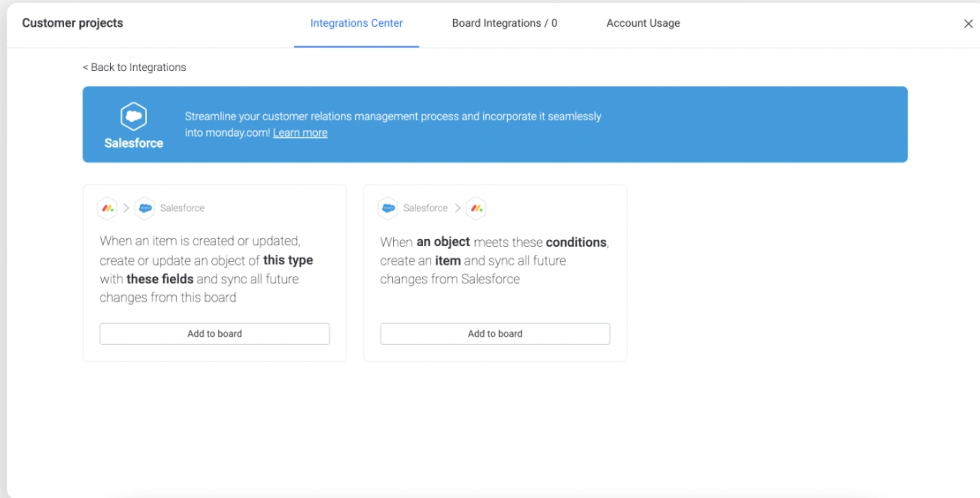Click the Salesforce cloud icon in the second card

387,208
